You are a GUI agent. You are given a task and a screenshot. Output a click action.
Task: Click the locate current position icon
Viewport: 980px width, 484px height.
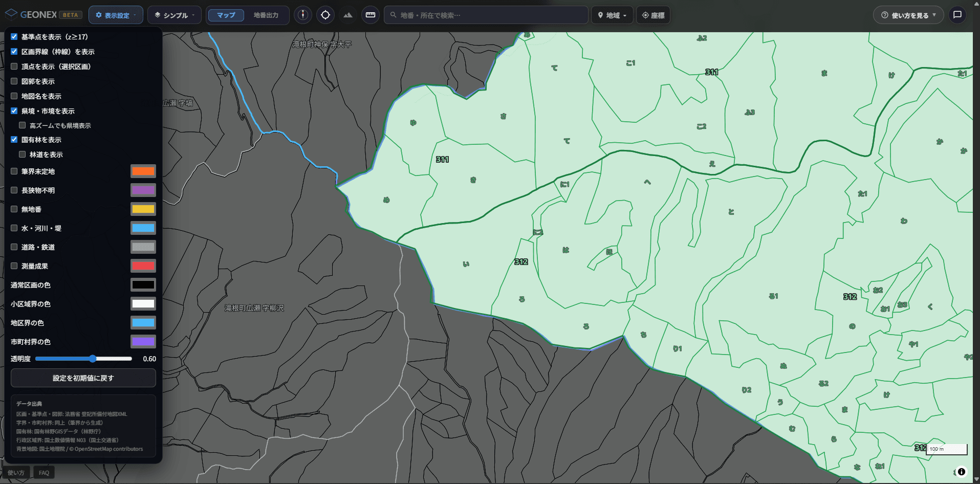[325, 15]
